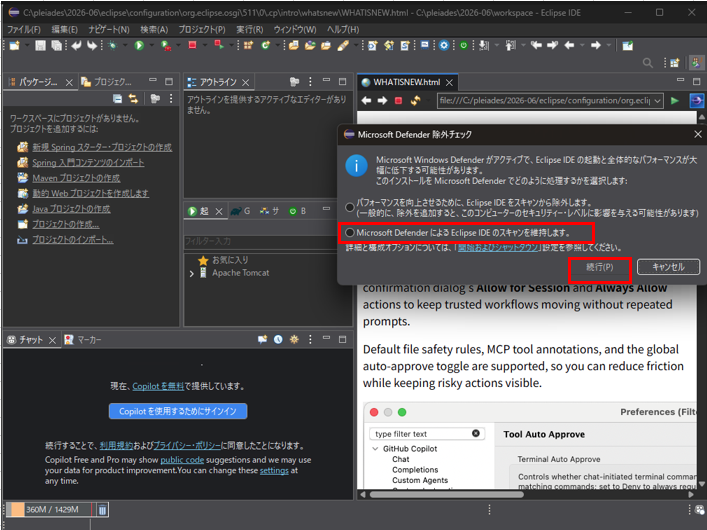Switch to the マーカー tab
Viewport: 707px width, 530px height.
[83, 340]
